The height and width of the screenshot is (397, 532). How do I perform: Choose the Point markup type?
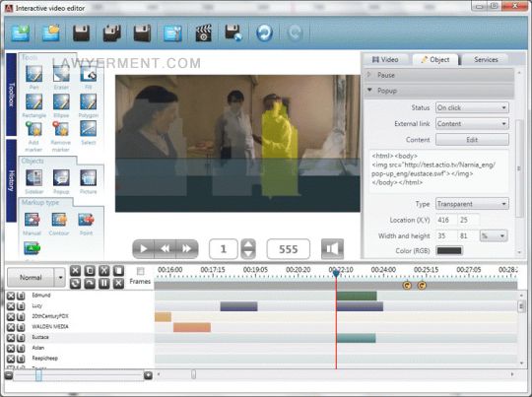pyautogui.click(x=86, y=220)
